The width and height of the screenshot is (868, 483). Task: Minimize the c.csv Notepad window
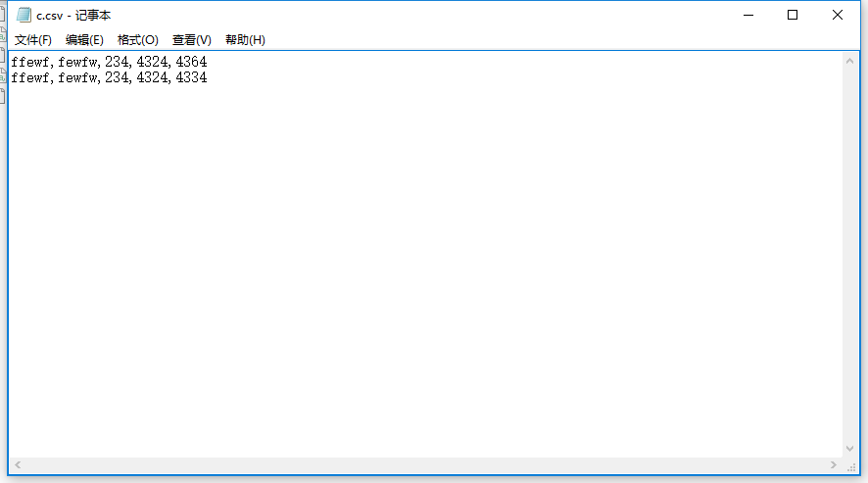tap(748, 15)
